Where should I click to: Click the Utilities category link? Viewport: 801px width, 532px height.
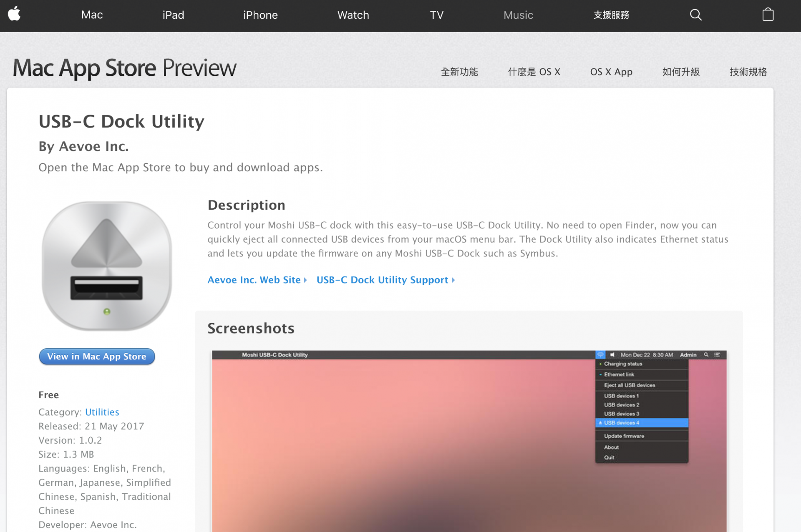[102, 412]
